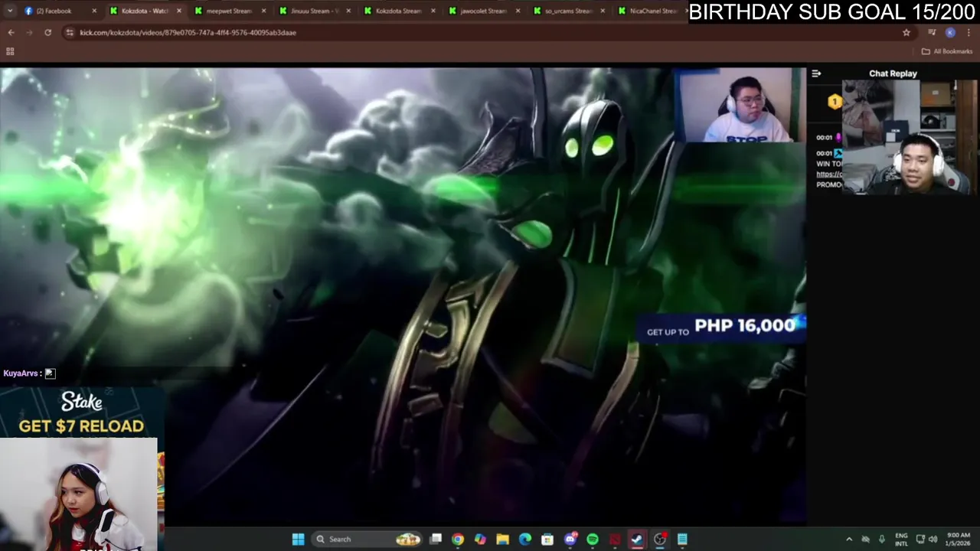This screenshot has height=551, width=980.
Task: Open the Chrome profile avatar
Action: pos(950,32)
